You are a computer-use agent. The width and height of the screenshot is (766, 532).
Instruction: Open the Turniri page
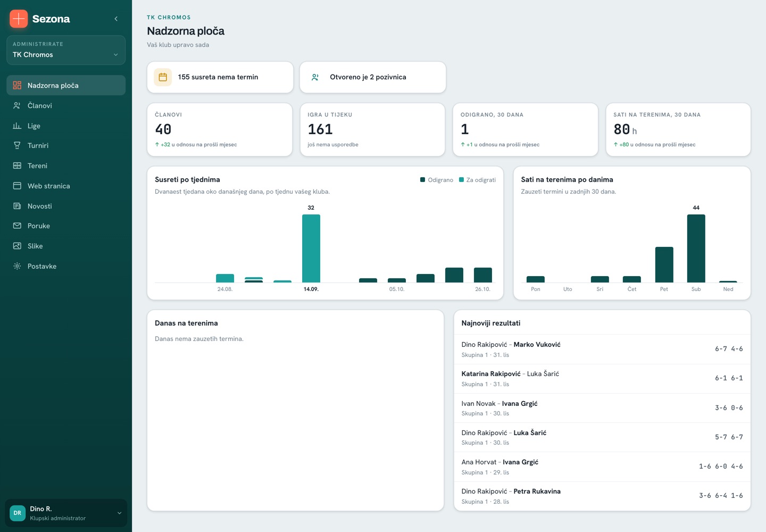click(x=66, y=145)
